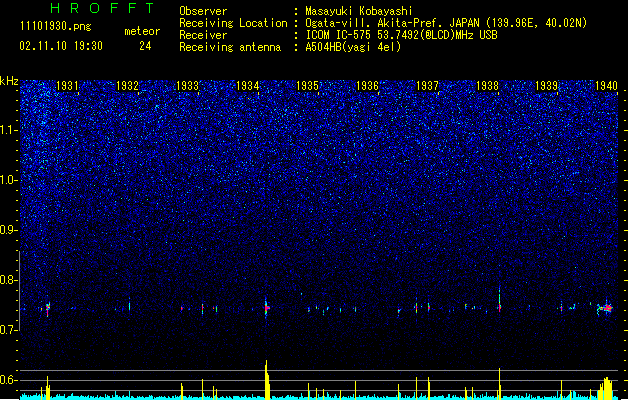Click the 1.1 kHz frequency tick label
Image resolution: width=629 pixels, height=400 pixels.
point(9,130)
